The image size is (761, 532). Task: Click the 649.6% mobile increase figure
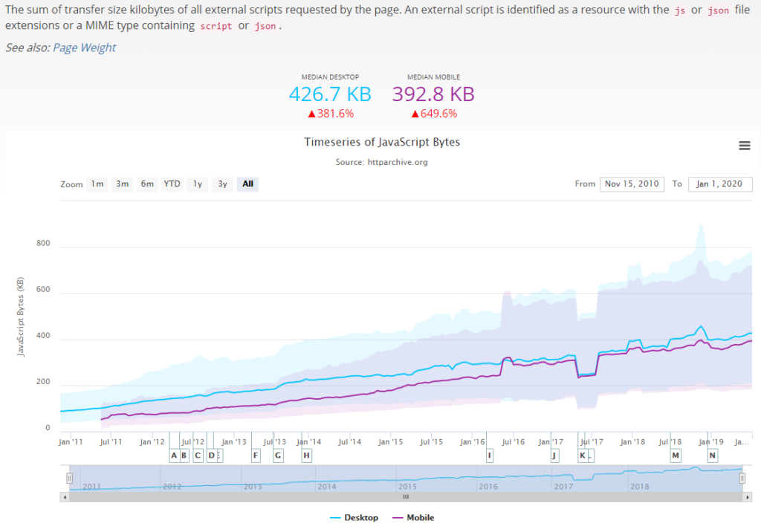[434, 114]
